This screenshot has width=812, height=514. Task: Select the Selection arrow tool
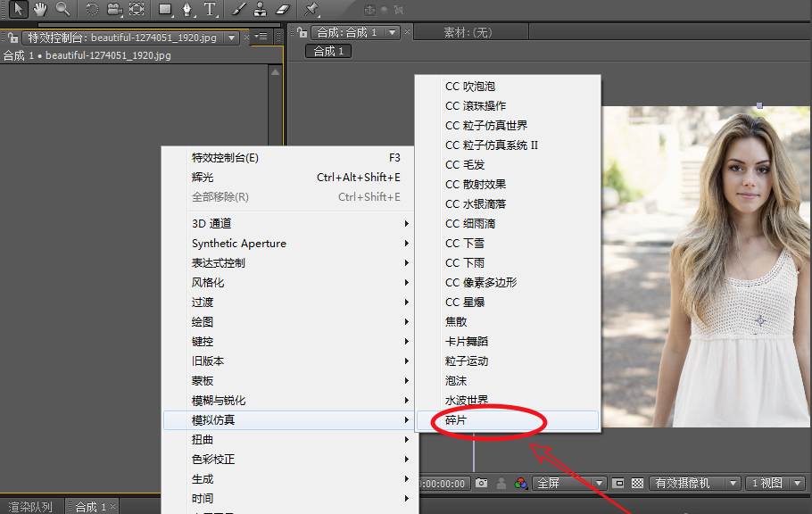[18, 9]
